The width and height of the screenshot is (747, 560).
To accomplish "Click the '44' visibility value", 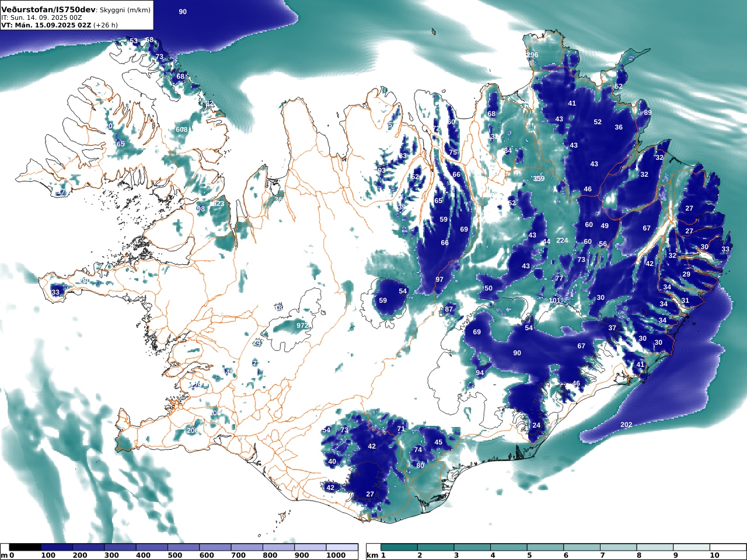I will pyautogui.click(x=546, y=242).
